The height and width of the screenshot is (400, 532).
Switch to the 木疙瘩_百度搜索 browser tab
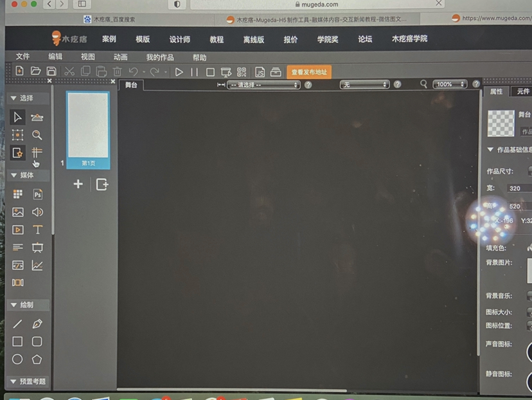click(110, 19)
